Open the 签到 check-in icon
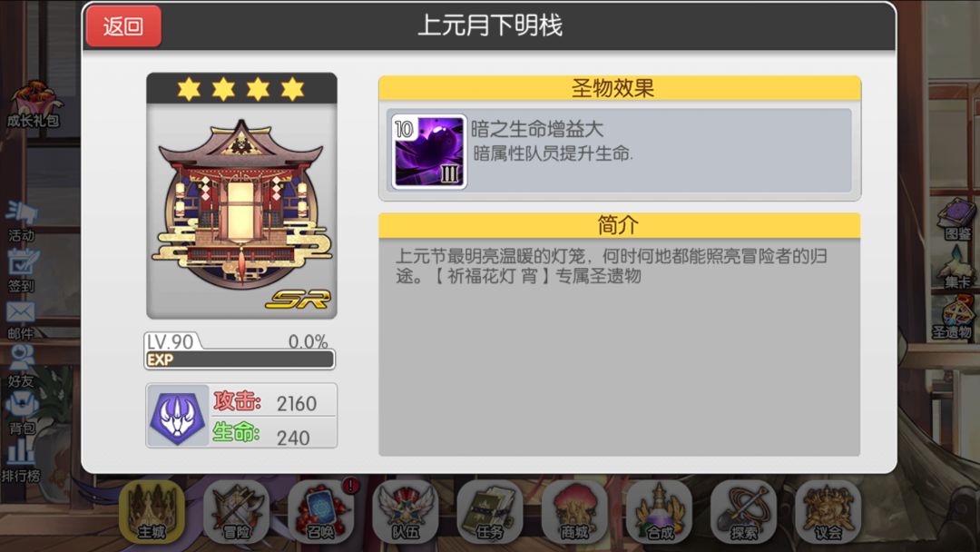980x552 pixels. coord(22,271)
